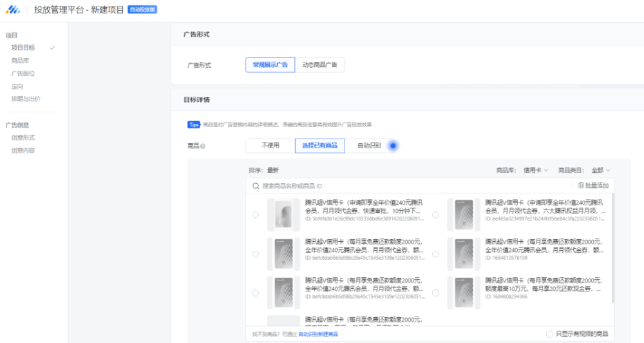This screenshot has width=644, height=343.
Task: Select radio for product ID 5bf4fa0b1e26c99dc
Action: click(x=256, y=215)
